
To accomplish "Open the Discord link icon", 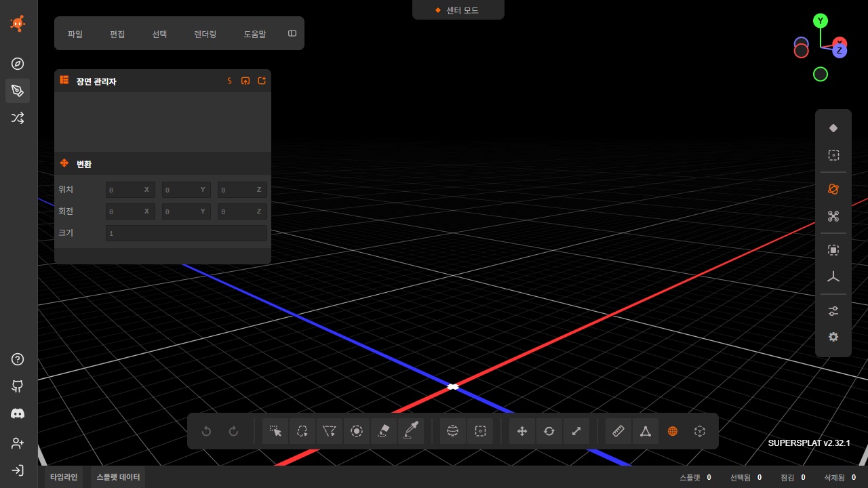I will [18, 413].
